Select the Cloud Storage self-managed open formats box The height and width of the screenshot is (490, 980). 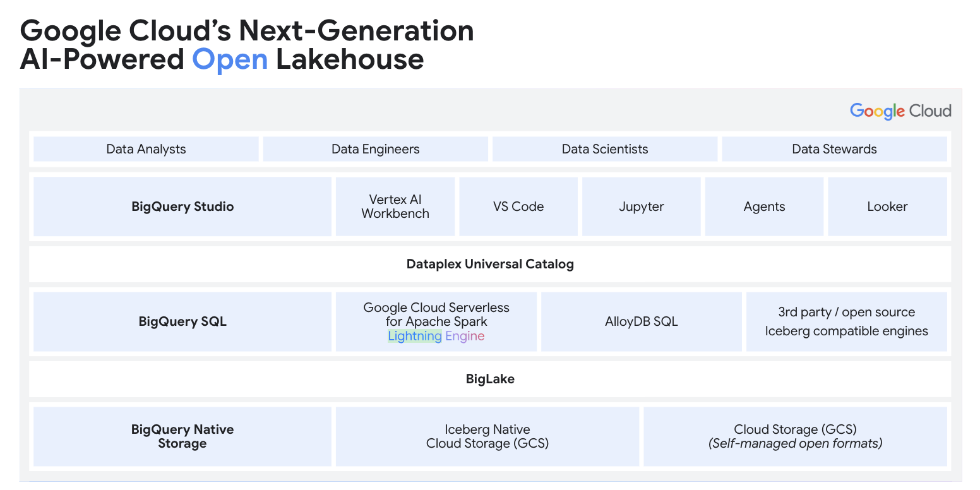795,436
